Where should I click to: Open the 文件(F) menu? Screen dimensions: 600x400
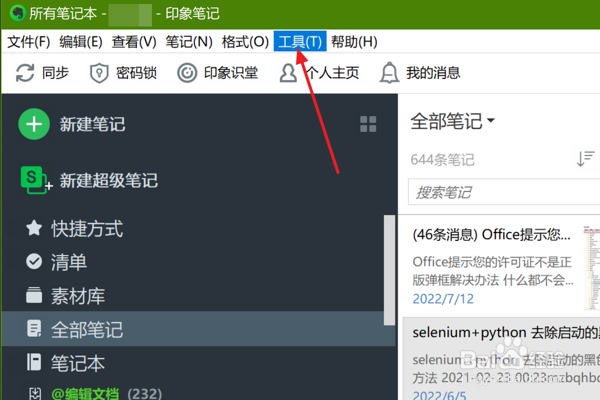[29, 41]
